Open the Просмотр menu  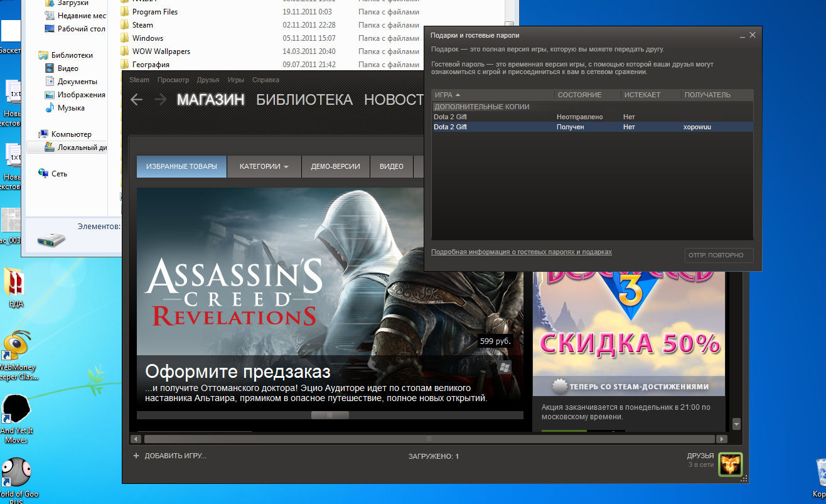[x=173, y=80]
